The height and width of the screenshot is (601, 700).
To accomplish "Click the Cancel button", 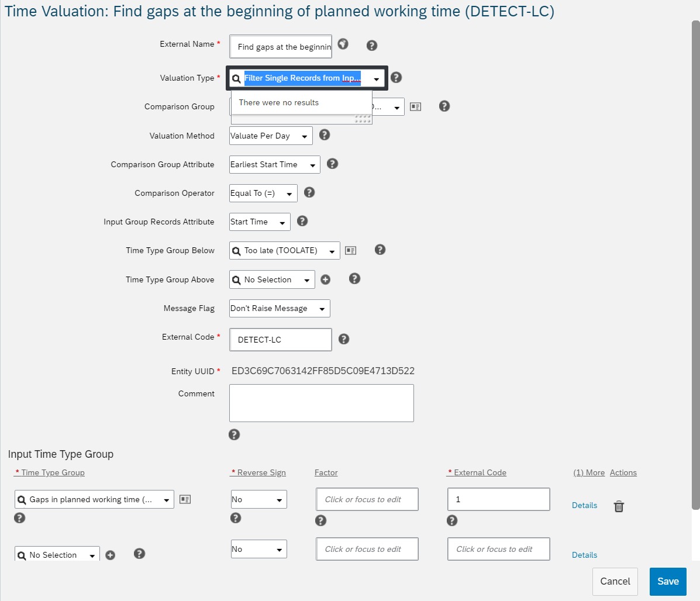I will pyautogui.click(x=615, y=581).
